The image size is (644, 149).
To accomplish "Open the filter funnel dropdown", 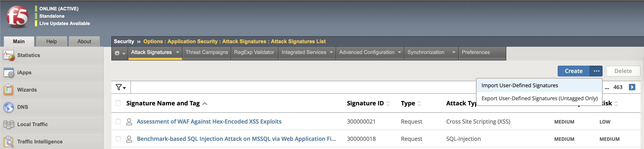I will point(120,87).
